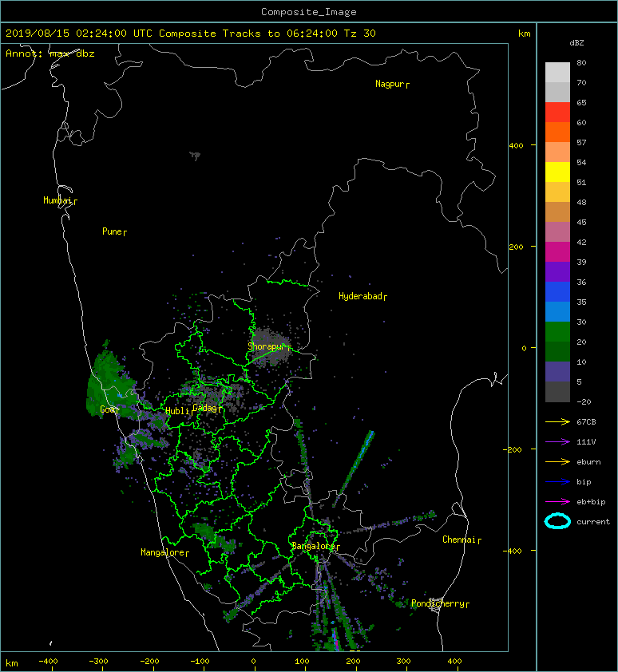
Task: Click the Goa city label
Action: pos(109,409)
